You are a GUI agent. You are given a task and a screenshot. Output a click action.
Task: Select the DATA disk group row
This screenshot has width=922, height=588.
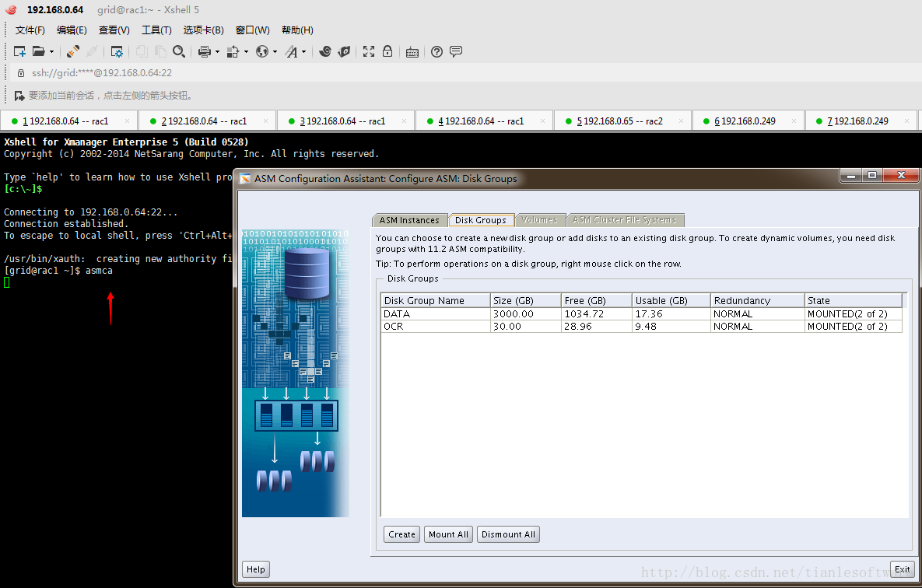click(642, 314)
